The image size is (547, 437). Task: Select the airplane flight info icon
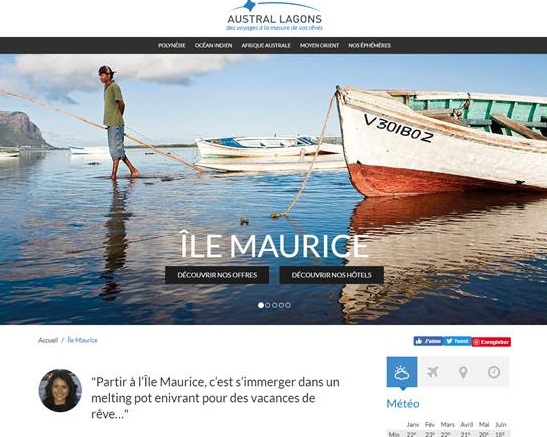click(433, 372)
